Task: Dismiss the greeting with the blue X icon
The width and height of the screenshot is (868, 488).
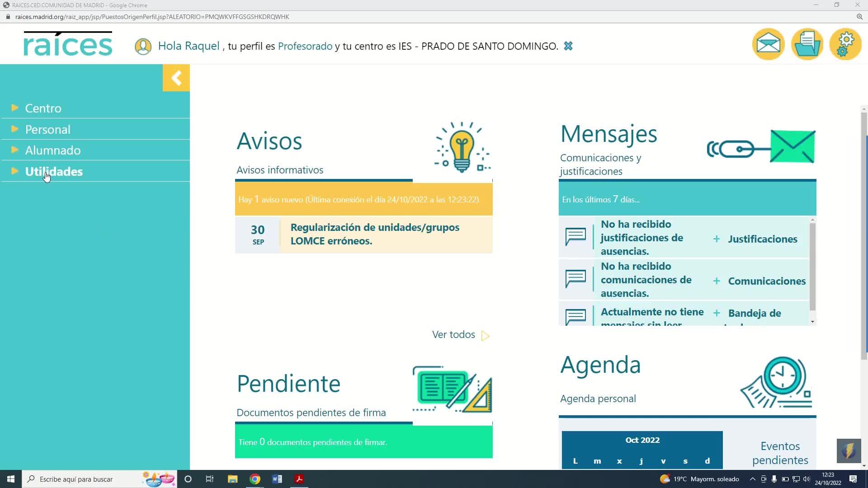Action: 568,46
